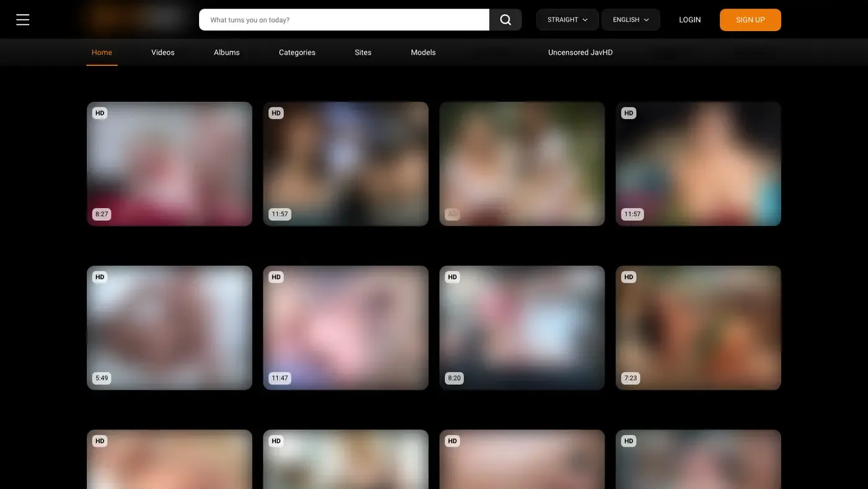Follow the Uncensored JavHD link

click(580, 53)
